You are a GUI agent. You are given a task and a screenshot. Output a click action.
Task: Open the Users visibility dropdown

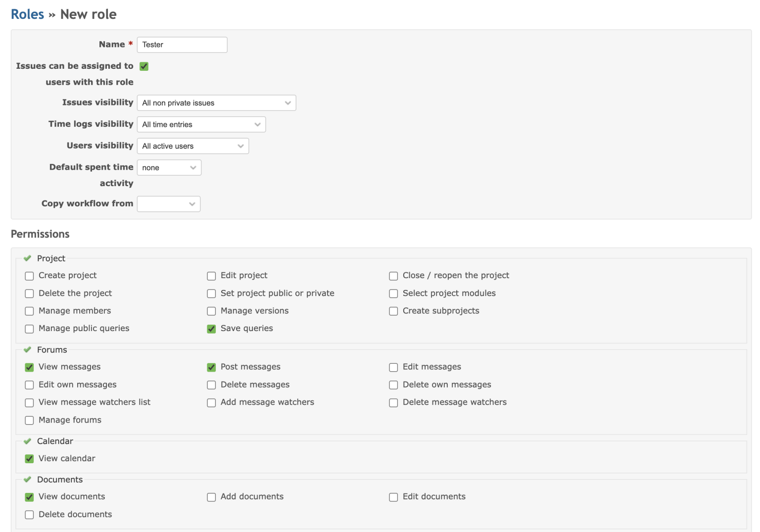tap(192, 145)
